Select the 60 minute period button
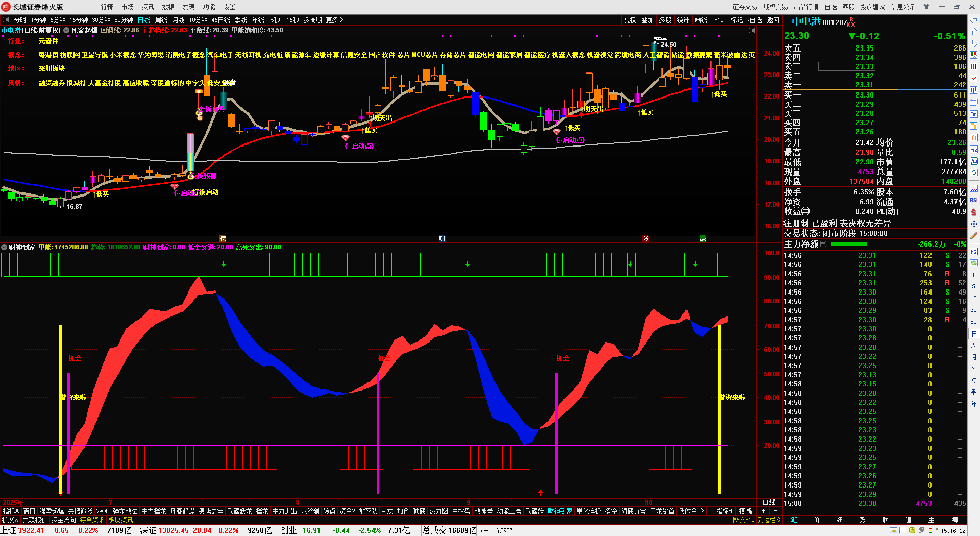The height and width of the screenshot is (536, 980). tap(974, 322)
